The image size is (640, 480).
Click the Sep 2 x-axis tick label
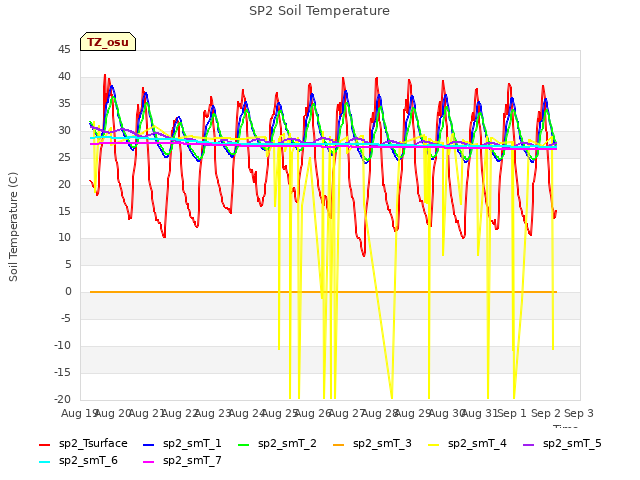tap(546, 413)
